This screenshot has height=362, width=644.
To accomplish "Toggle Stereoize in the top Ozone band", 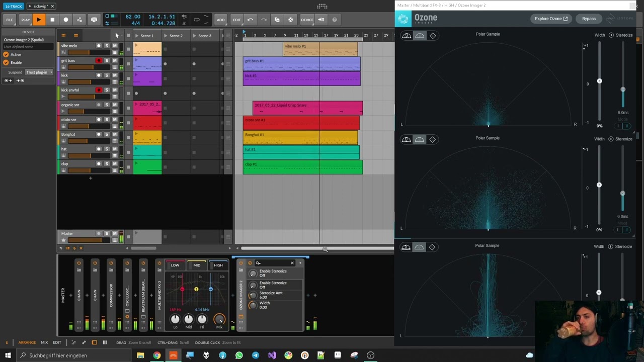I will coord(611,35).
